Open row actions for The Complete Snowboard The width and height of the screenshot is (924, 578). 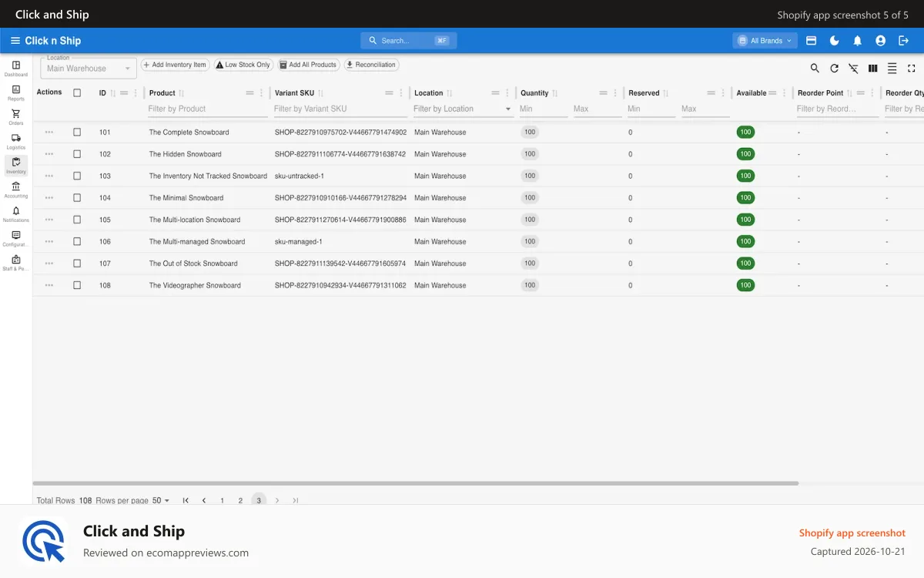click(49, 133)
